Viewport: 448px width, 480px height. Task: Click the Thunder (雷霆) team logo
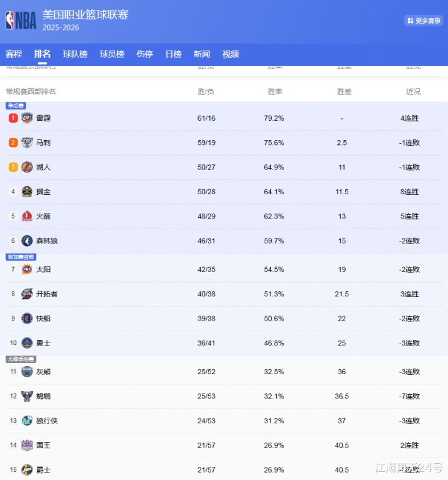click(x=27, y=118)
